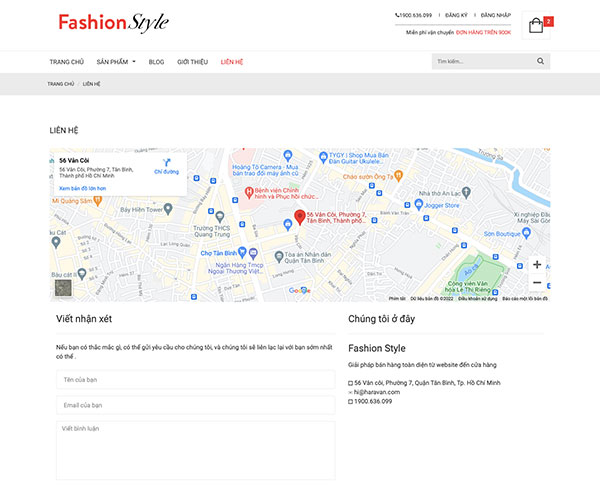Expand the SẢN PHẨM dropdown menu

click(x=116, y=62)
